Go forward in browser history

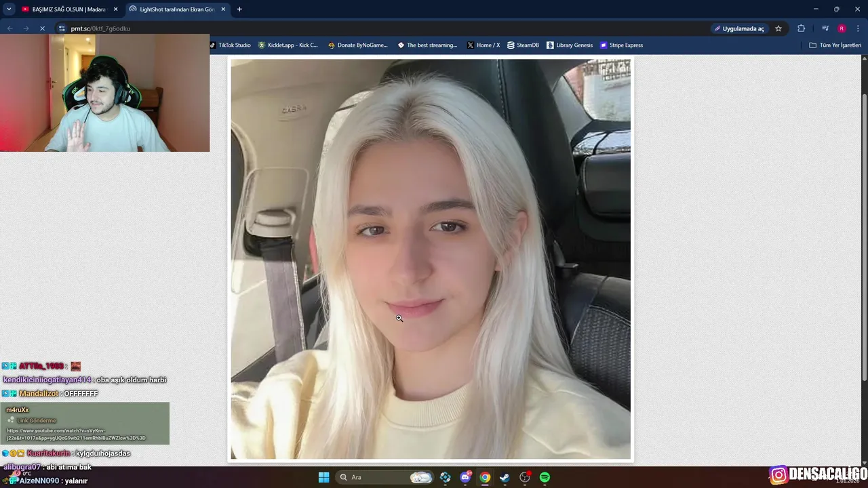26,28
